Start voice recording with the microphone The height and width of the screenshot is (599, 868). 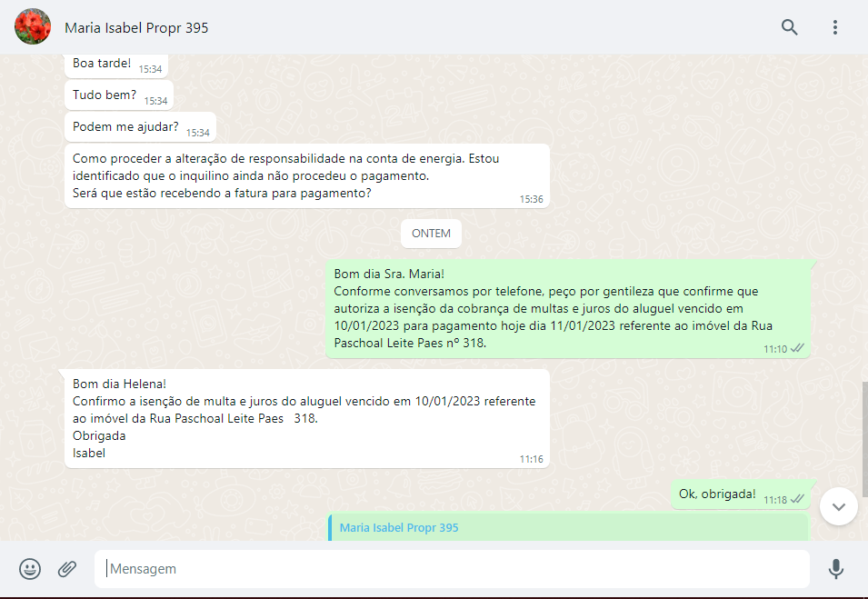point(835,569)
